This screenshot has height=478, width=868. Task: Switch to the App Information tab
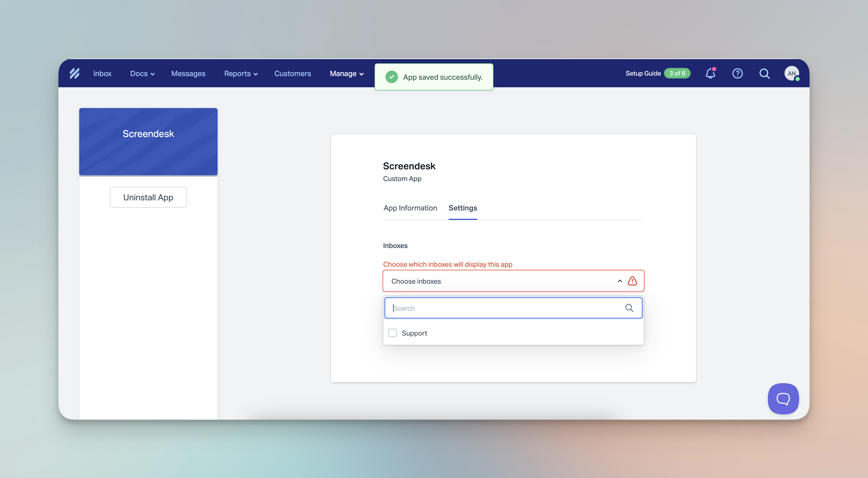[x=410, y=208]
